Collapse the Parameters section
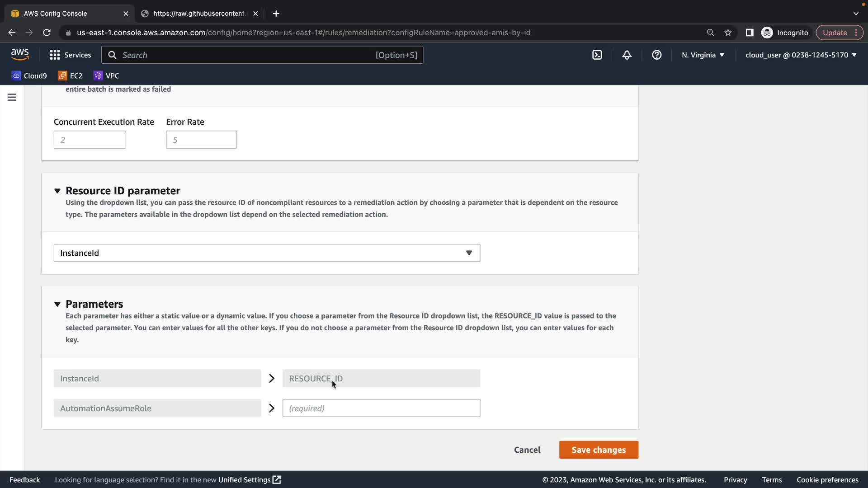Image resolution: width=868 pixels, height=488 pixels. pyautogui.click(x=57, y=304)
